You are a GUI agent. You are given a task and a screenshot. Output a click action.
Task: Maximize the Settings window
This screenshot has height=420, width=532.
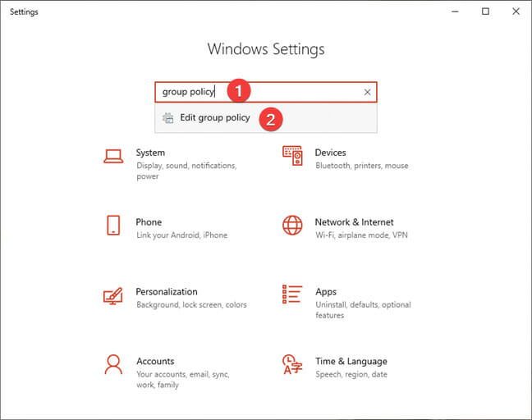click(x=485, y=11)
